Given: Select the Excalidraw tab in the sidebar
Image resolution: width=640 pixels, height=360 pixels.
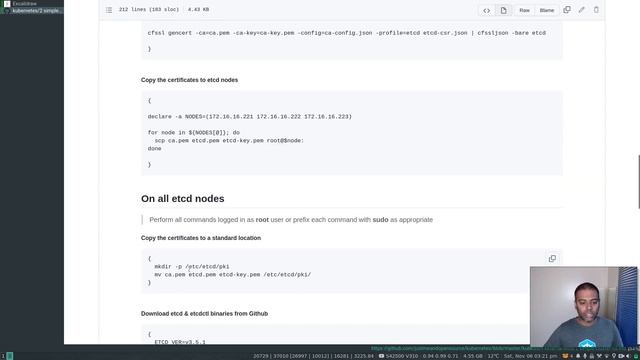Looking at the screenshot, I should click(x=32, y=4).
